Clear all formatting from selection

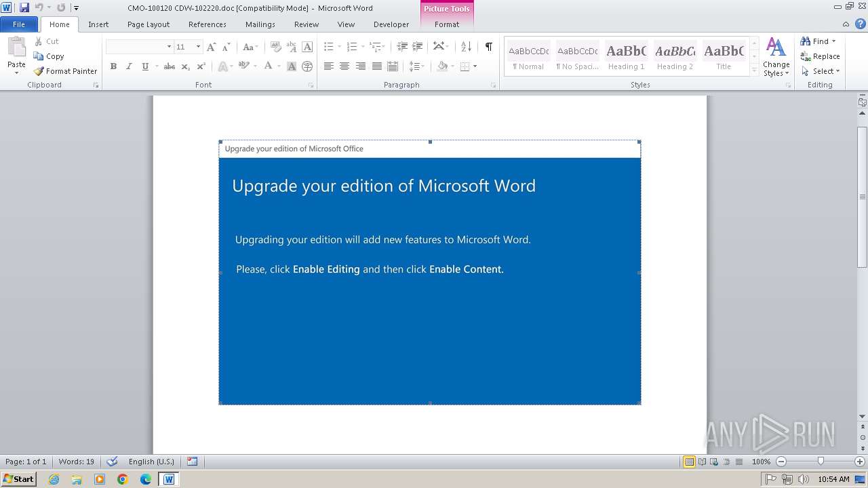pyautogui.click(x=275, y=47)
